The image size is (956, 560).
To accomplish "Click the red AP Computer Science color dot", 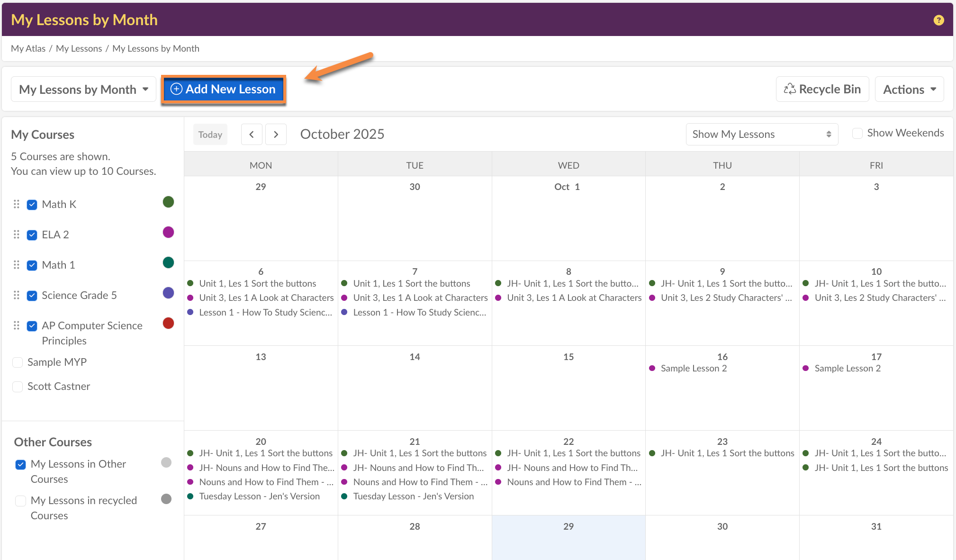I will pos(168,324).
